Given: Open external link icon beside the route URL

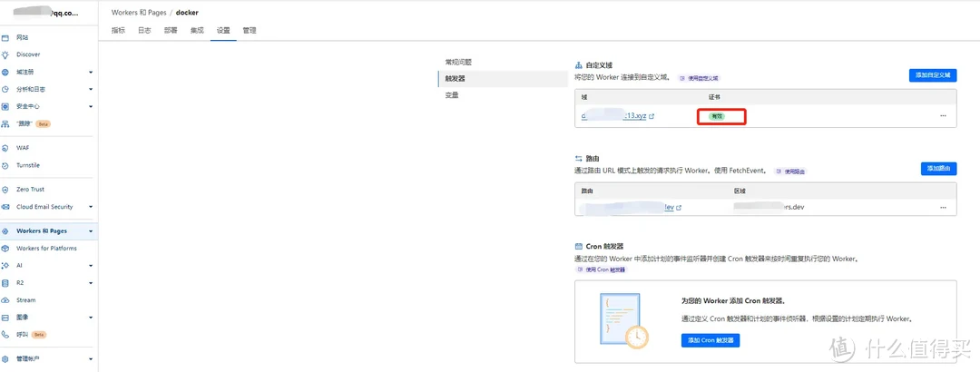Looking at the screenshot, I should tap(679, 208).
